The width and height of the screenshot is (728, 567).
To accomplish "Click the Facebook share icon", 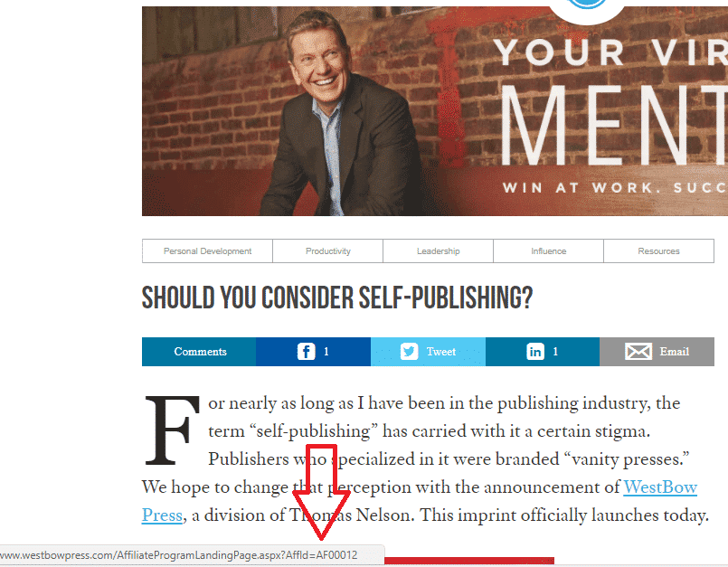I will 306,352.
